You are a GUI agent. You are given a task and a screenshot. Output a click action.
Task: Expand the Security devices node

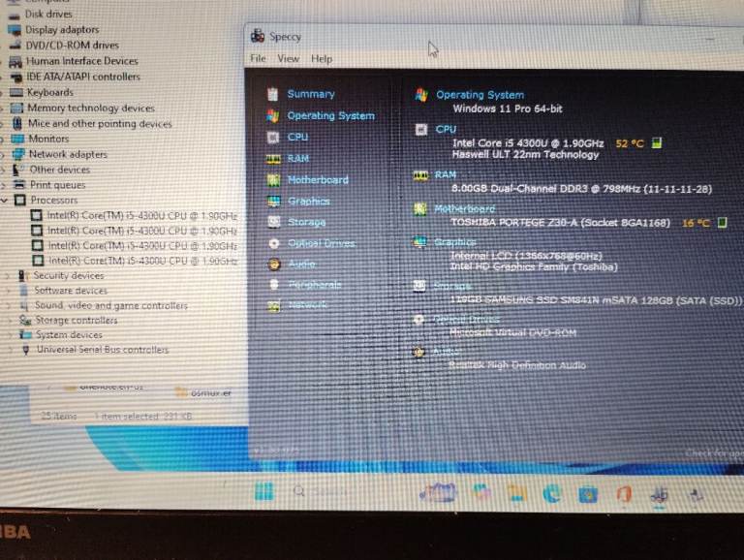[x=7, y=276]
